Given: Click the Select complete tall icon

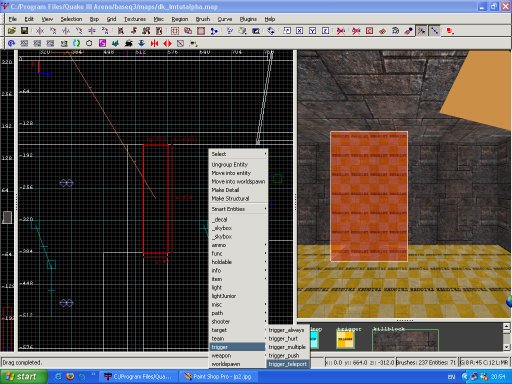Looking at the screenshot, I should coord(121,31).
